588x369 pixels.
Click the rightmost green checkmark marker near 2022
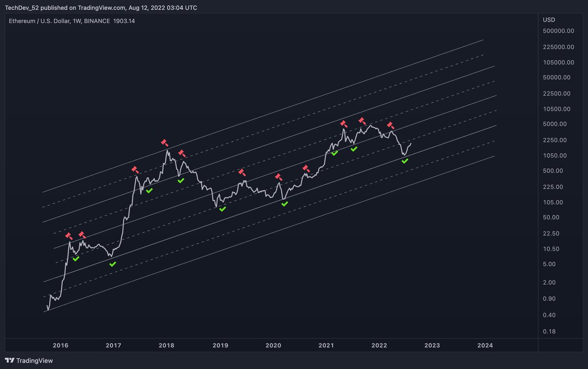pos(405,160)
